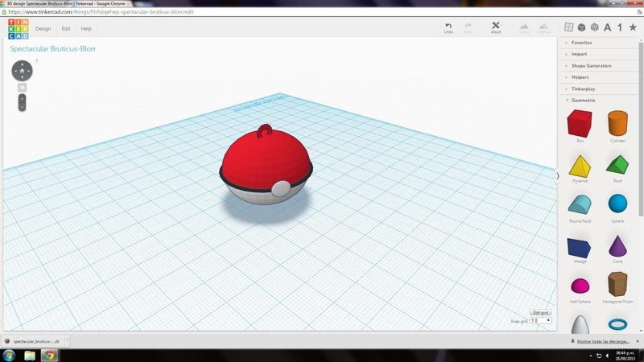Image resolution: width=644 pixels, height=362 pixels.
Task: Click the Undo arrow icon
Action: pos(448,26)
